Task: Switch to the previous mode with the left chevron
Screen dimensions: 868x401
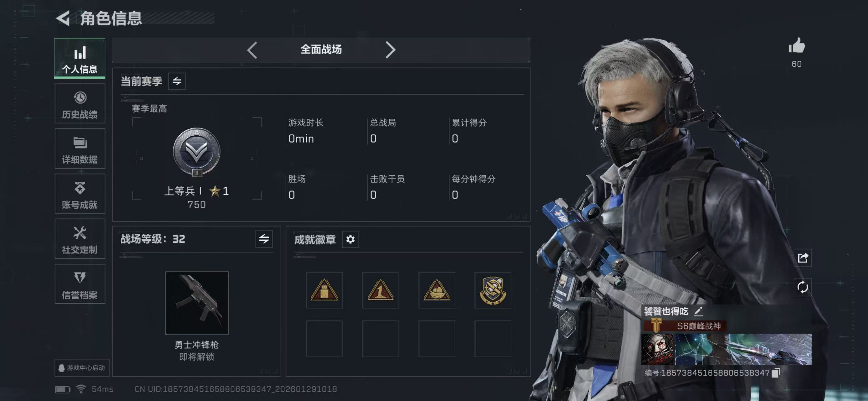Action: pyautogui.click(x=252, y=50)
